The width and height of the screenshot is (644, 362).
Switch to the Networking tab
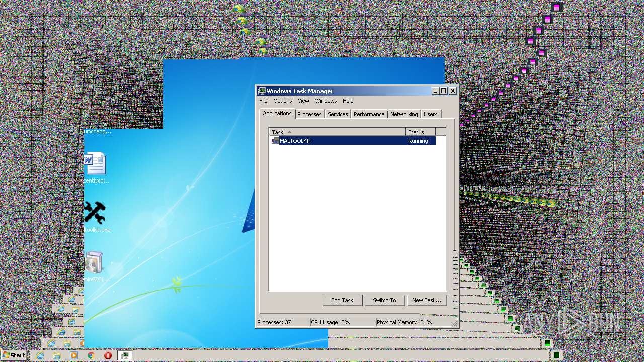pyautogui.click(x=404, y=114)
